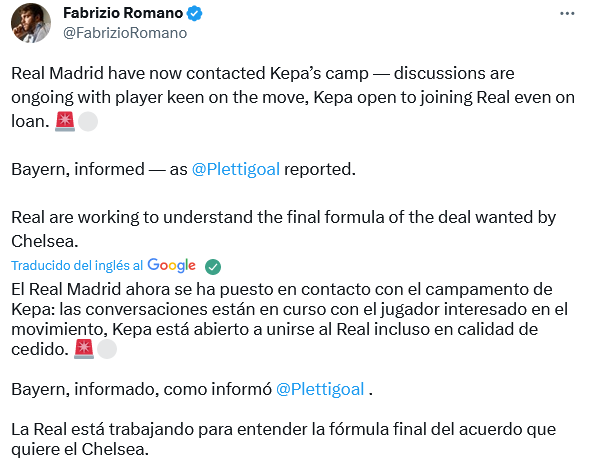
Task: Click the 'El Real Madrid ahora' translated paragraph
Action: click(x=290, y=319)
